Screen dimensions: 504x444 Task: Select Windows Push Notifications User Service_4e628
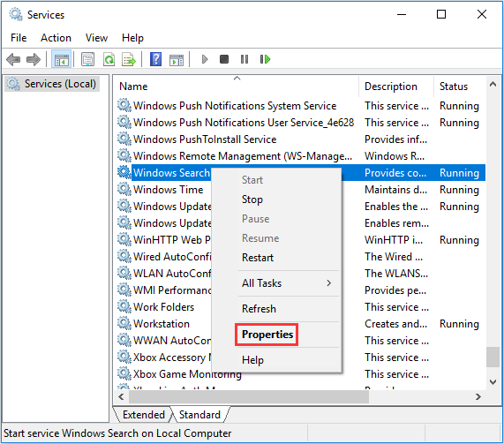point(244,123)
